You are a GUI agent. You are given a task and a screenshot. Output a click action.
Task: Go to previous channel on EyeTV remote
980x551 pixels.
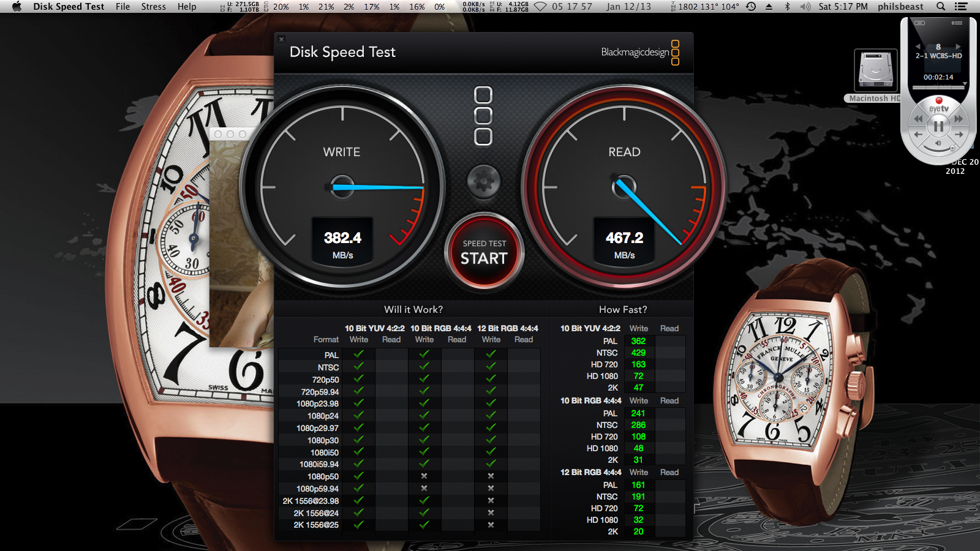point(918,47)
